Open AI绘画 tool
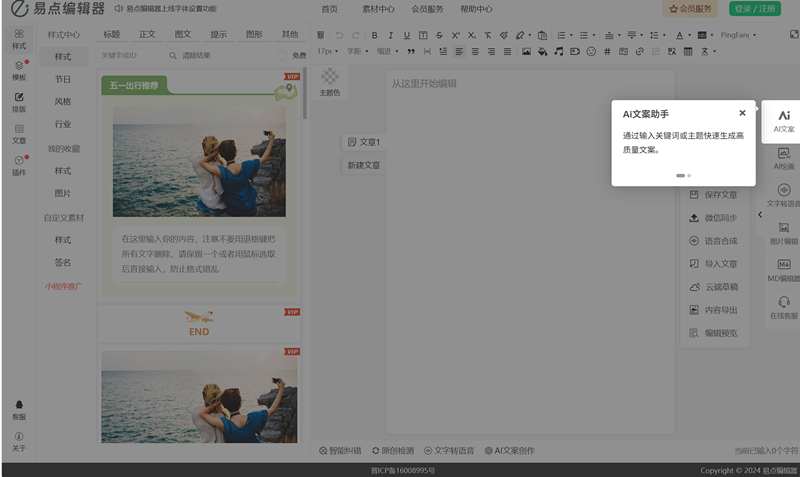 [784, 159]
